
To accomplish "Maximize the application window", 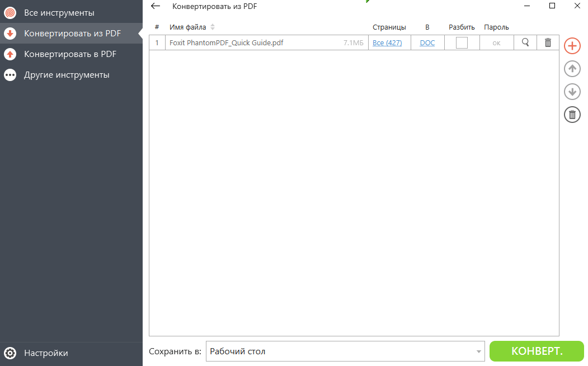I will click(x=552, y=6).
